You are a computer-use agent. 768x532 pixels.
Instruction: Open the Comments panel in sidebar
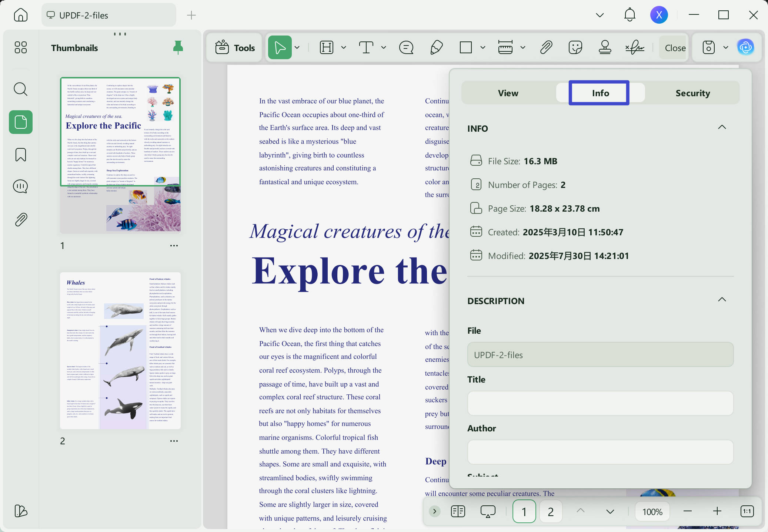[21, 186]
